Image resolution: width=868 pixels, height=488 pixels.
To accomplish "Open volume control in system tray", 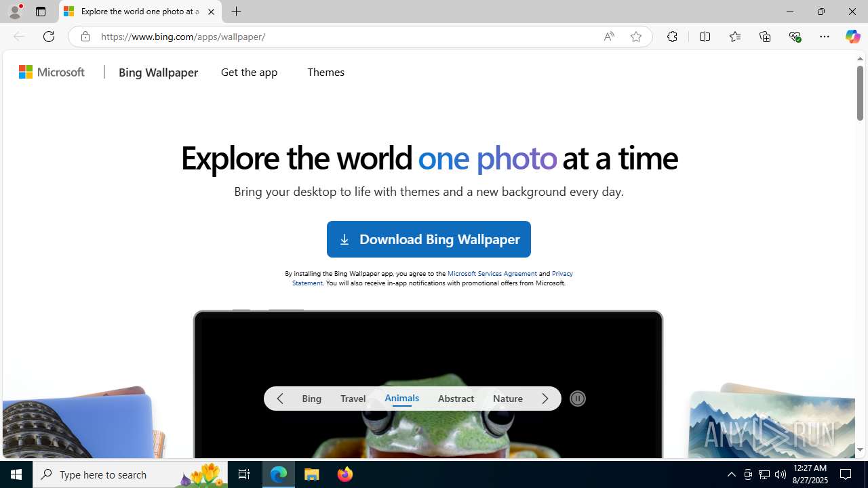I will click(781, 474).
